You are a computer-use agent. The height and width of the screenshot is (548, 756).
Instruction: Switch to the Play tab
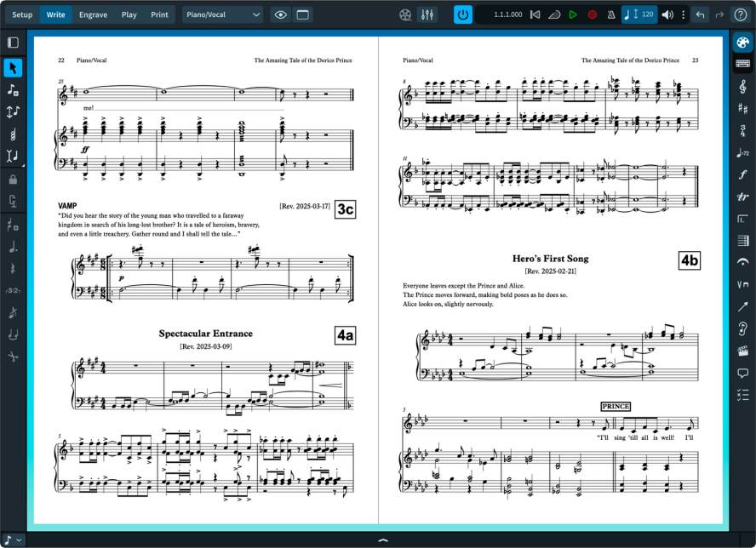(x=129, y=14)
